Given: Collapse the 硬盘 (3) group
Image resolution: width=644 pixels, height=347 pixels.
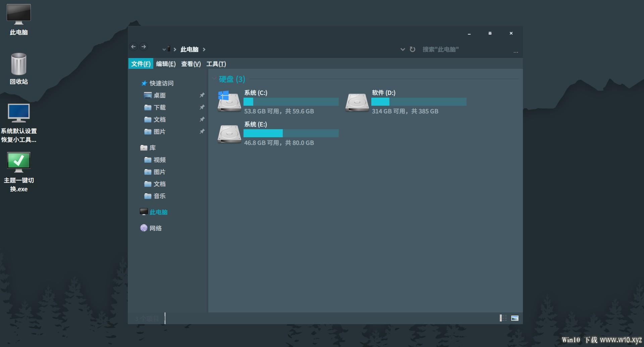Looking at the screenshot, I should tap(214, 79).
